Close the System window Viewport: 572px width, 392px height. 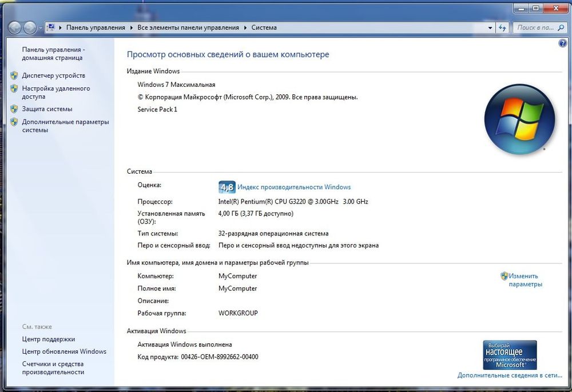point(555,8)
